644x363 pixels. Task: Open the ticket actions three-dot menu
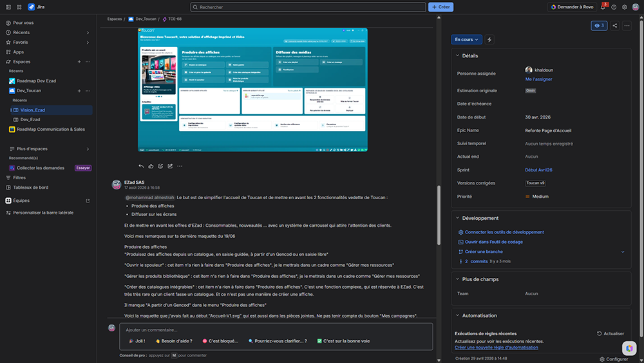(627, 26)
